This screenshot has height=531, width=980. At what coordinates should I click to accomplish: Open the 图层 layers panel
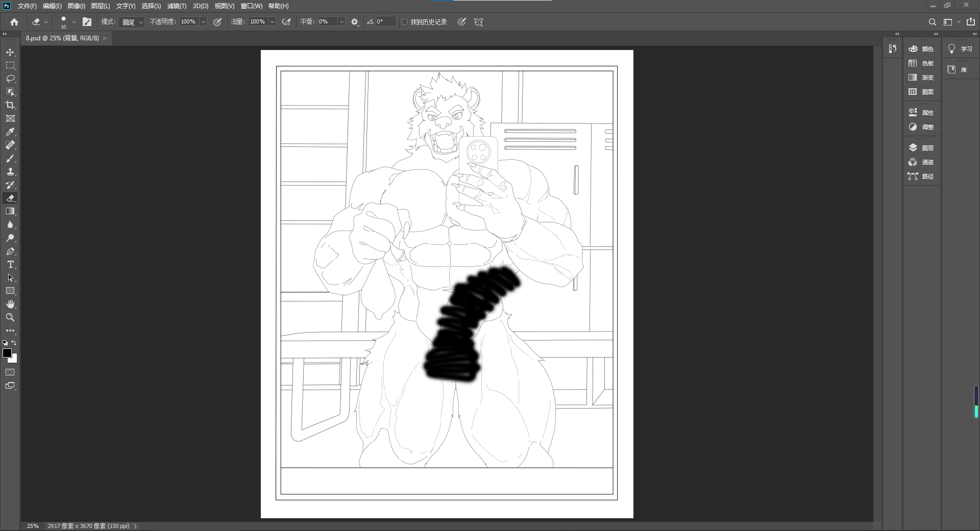(x=922, y=148)
